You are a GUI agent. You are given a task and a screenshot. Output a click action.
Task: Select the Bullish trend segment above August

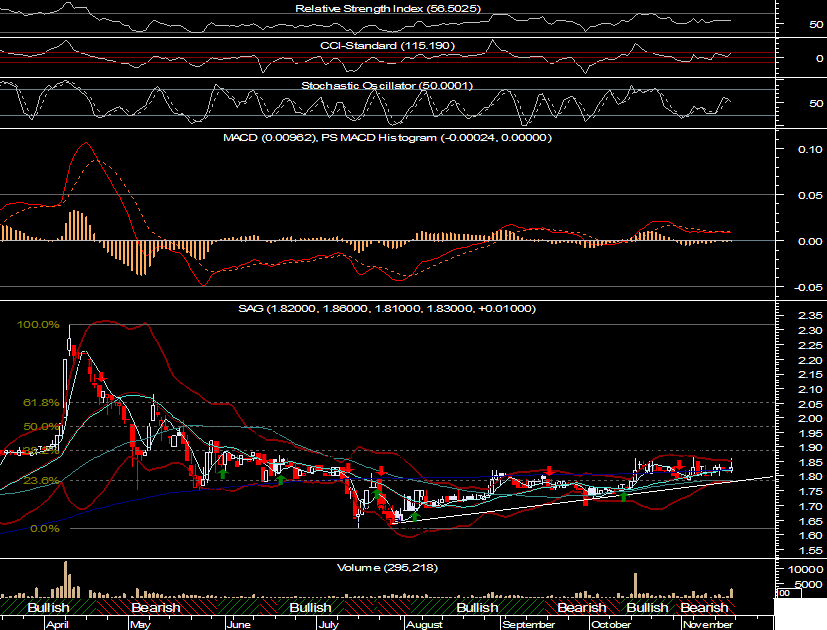pos(477,608)
